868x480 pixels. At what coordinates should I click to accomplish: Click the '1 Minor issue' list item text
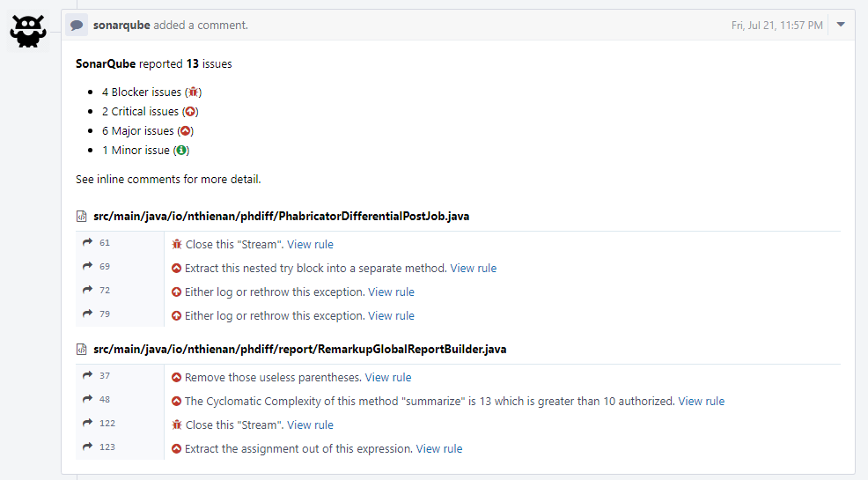click(145, 150)
